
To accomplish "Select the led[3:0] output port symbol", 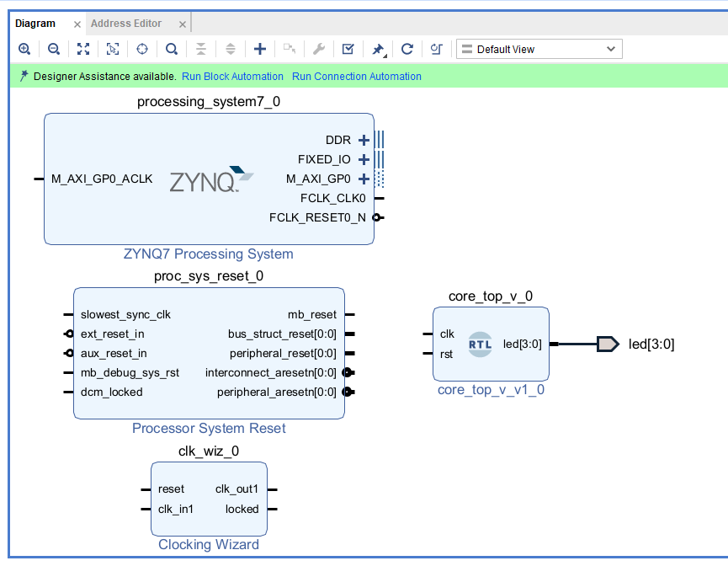I will (607, 344).
